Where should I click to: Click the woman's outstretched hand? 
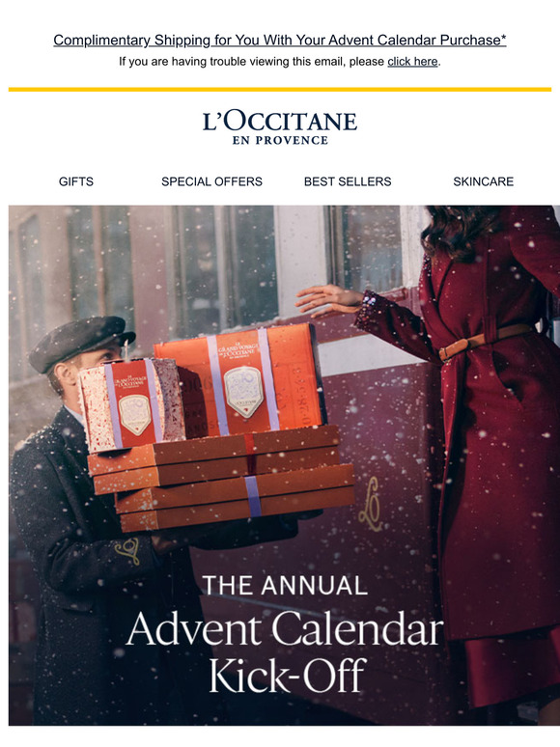point(326,300)
